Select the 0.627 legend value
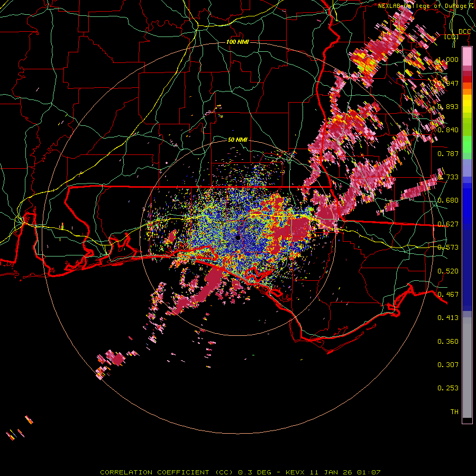 click(x=448, y=224)
